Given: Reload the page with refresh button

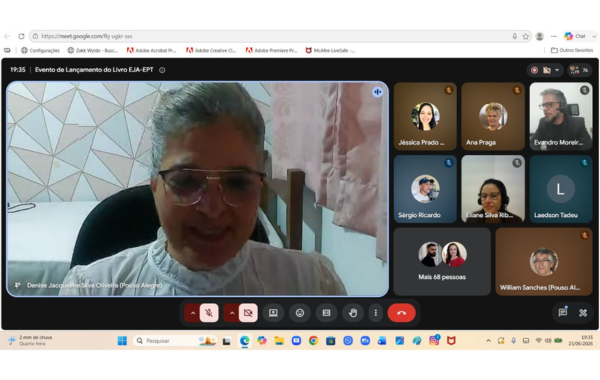Looking at the screenshot, I should tap(21, 36).
